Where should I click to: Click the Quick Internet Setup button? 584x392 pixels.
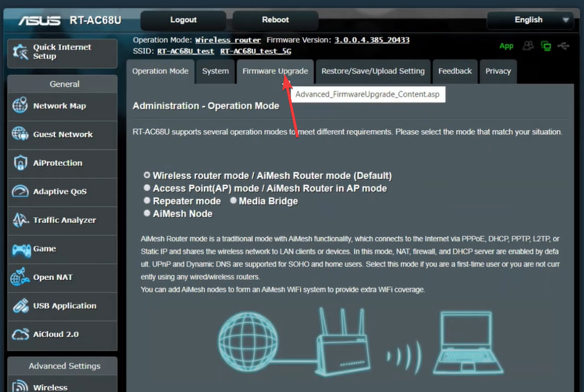[63, 53]
